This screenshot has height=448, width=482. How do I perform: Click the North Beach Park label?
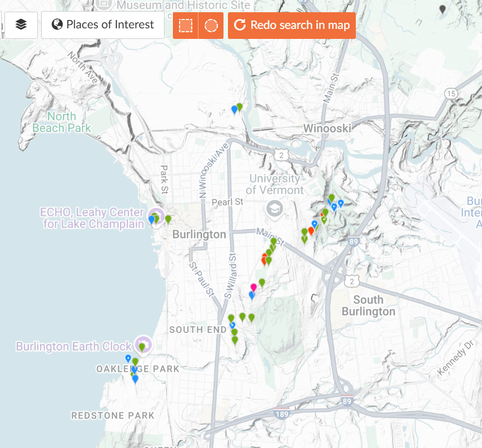pos(61,122)
